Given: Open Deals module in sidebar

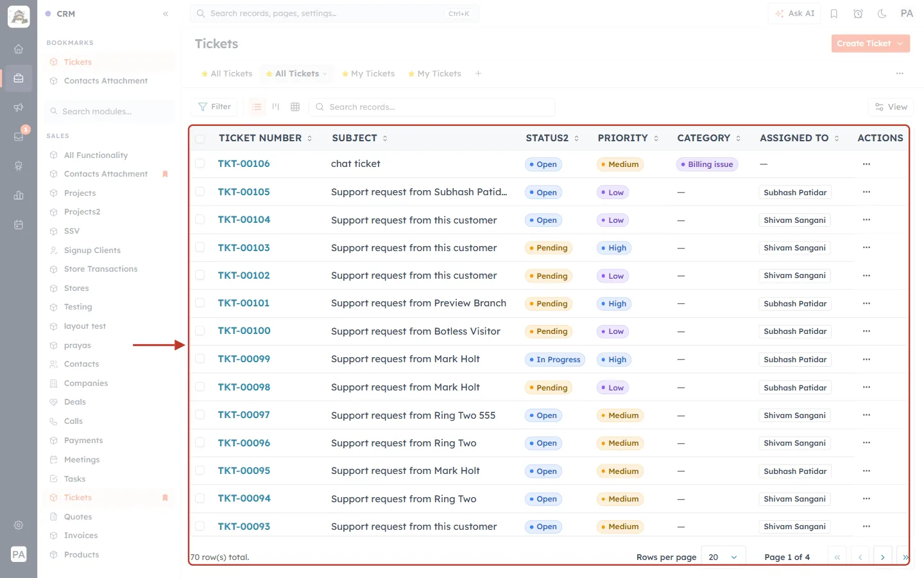Looking at the screenshot, I should 75,402.
